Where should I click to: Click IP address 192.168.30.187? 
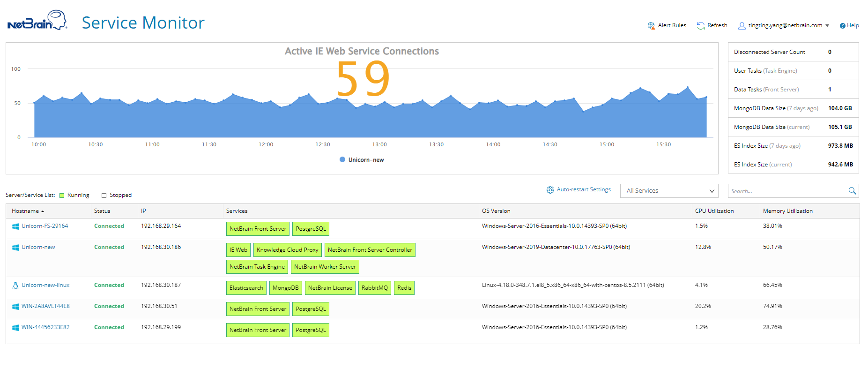click(161, 285)
